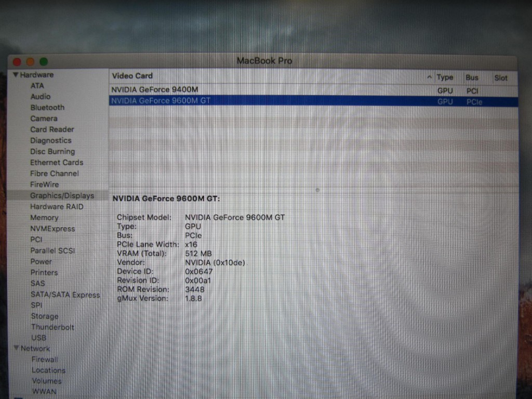
Task: Click the Slot column header
Action: coord(501,77)
